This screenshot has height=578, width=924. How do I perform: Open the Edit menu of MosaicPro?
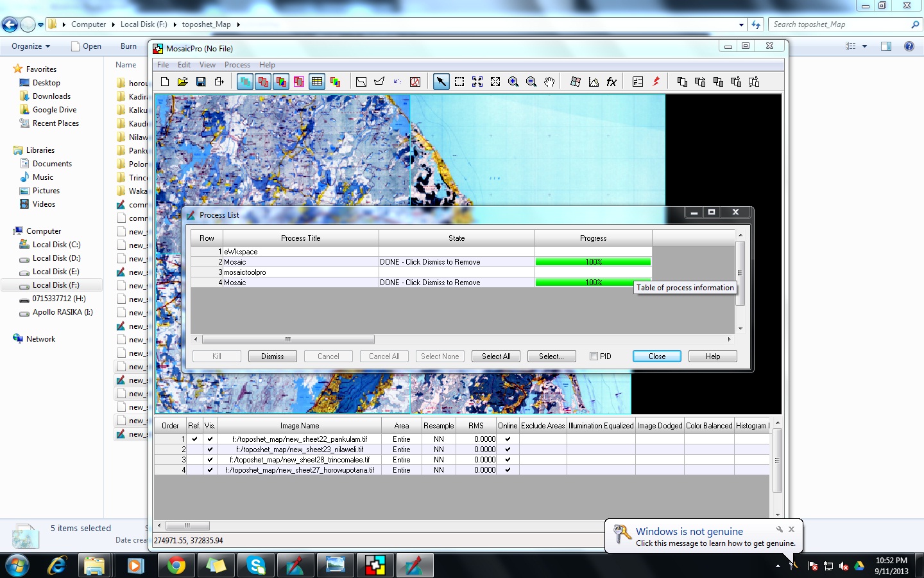point(184,64)
